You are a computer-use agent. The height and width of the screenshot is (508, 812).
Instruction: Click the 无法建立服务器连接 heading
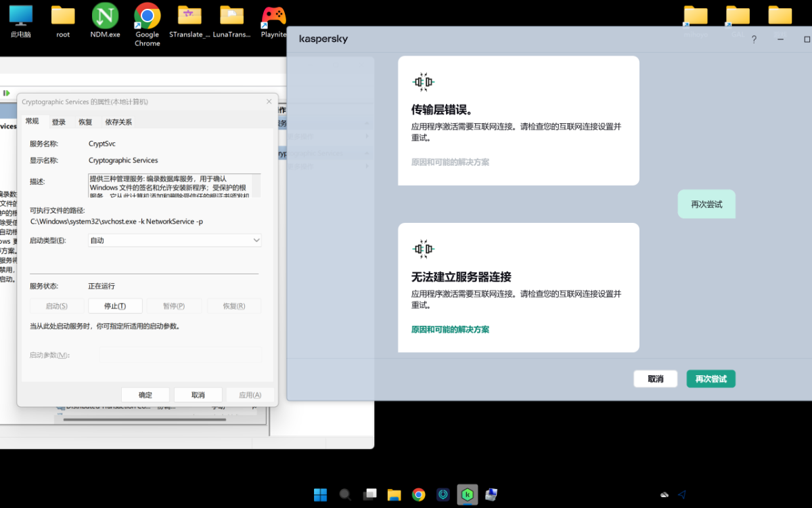[461, 277]
